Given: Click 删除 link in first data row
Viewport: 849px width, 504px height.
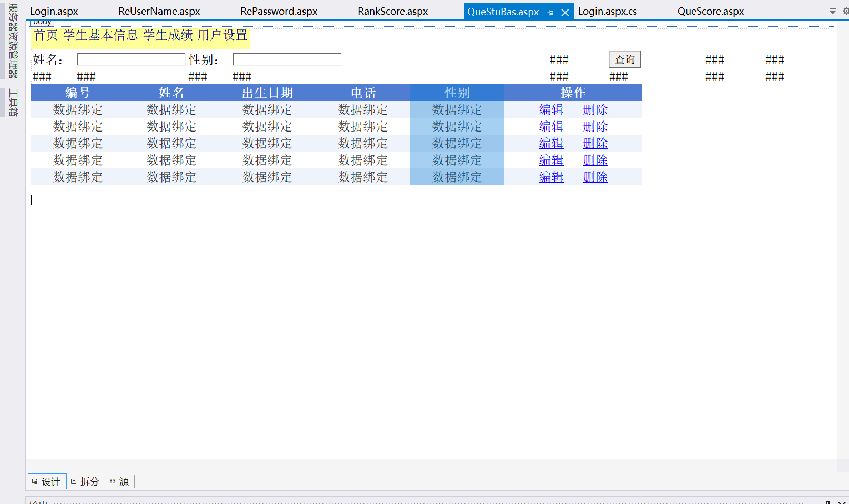Looking at the screenshot, I should click(595, 109).
